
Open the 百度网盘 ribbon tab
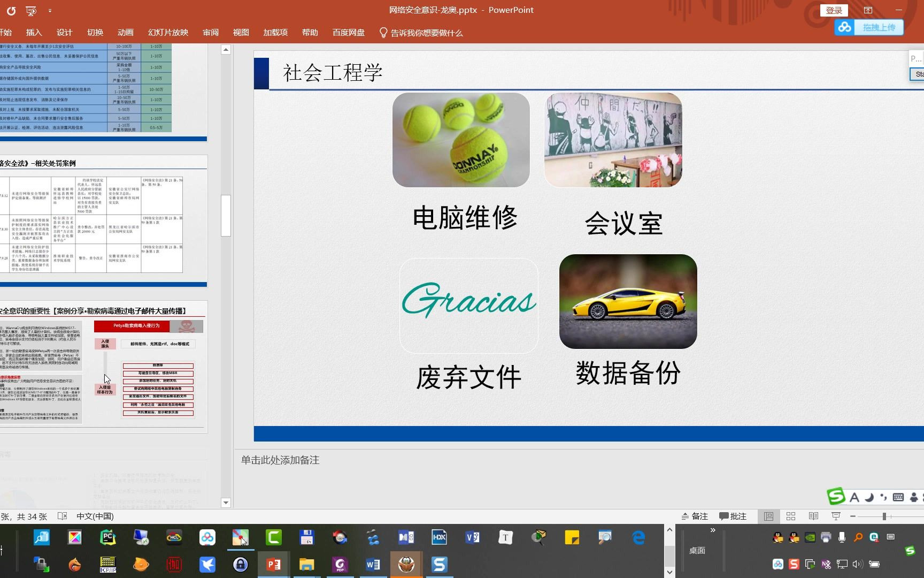(349, 33)
